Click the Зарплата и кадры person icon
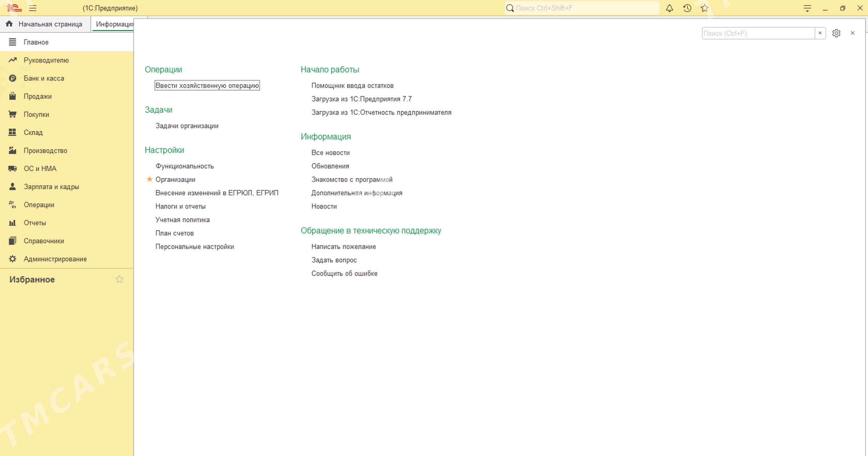 (x=12, y=186)
